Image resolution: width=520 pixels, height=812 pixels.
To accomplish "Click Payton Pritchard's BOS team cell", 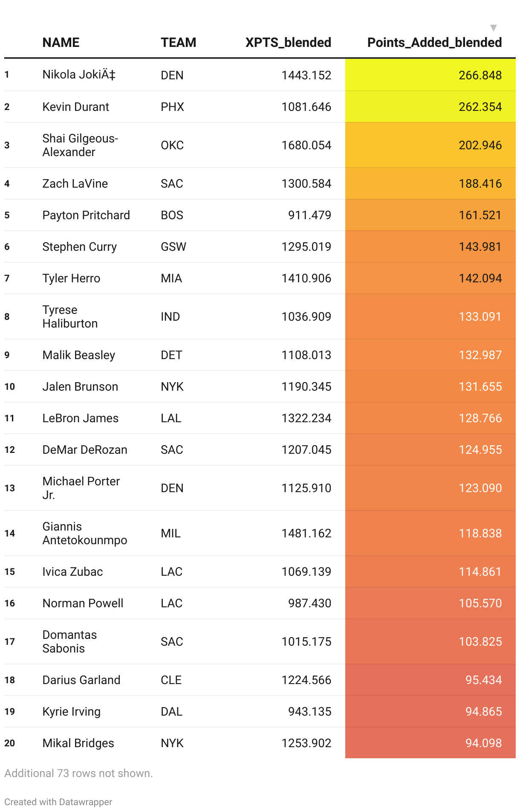I will [172, 215].
